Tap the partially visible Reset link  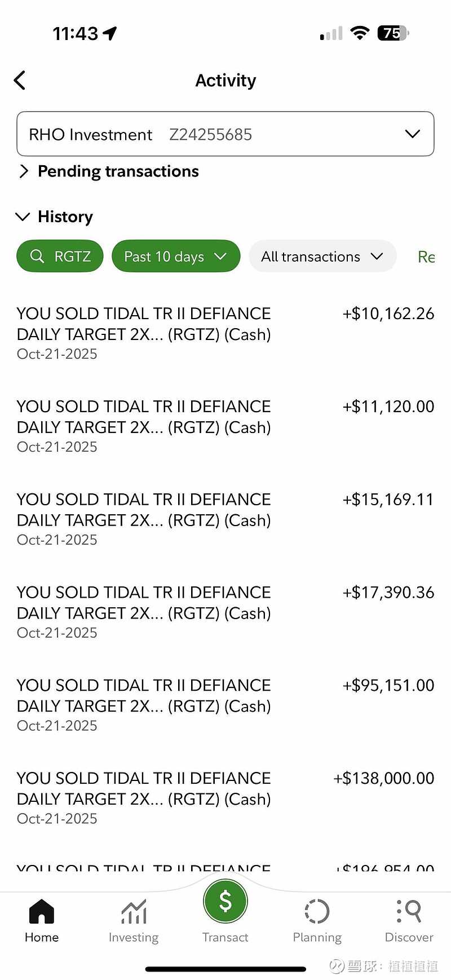pyautogui.click(x=426, y=257)
